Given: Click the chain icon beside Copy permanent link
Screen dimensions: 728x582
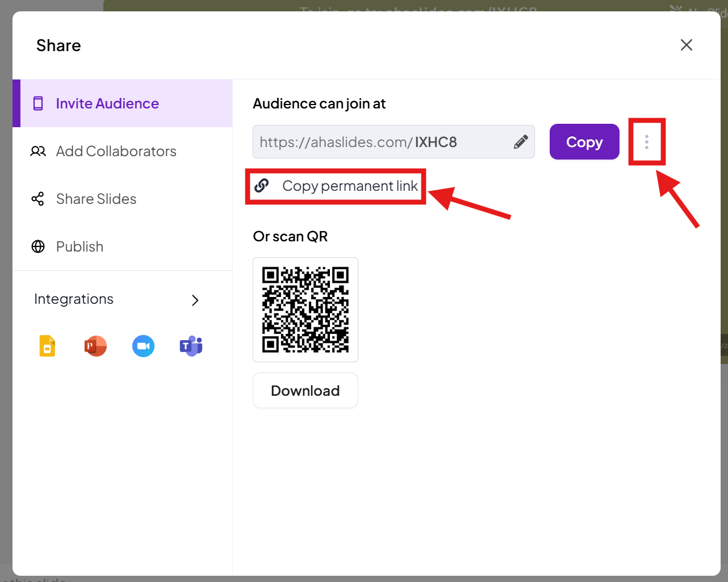Looking at the screenshot, I should pos(262,186).
